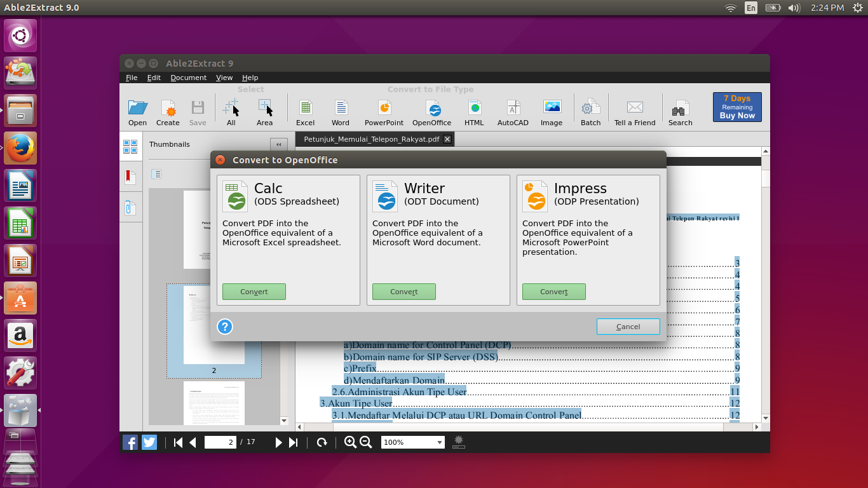Convert to Writer ODT document
Image resolution: width=868 pixels, height=488 pixels.
[x=404, y=292]
